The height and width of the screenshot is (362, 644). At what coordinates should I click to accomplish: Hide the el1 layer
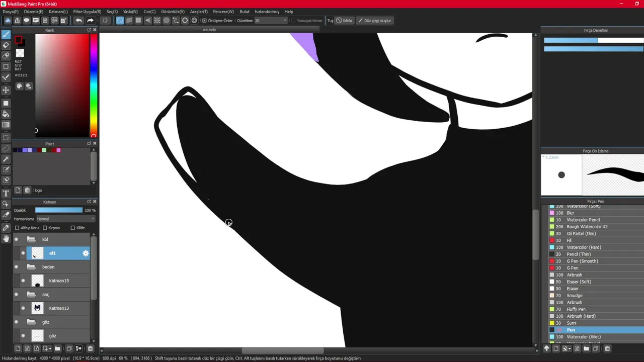(23, 253)
